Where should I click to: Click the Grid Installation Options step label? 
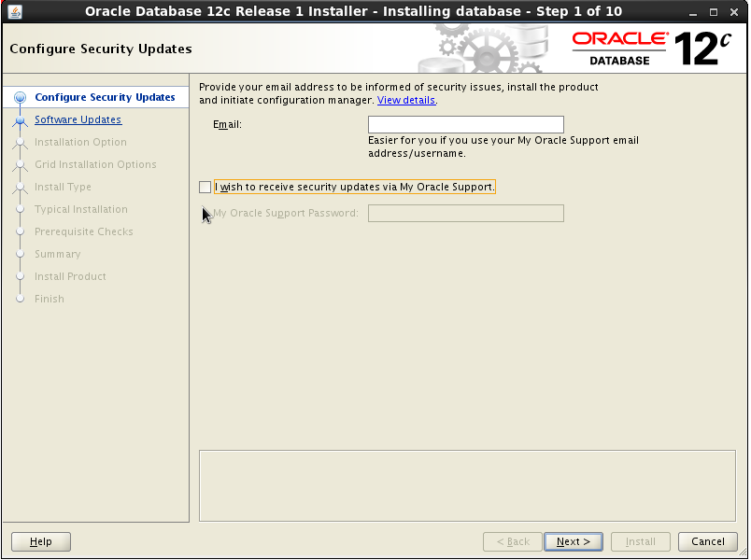point(95,164)
